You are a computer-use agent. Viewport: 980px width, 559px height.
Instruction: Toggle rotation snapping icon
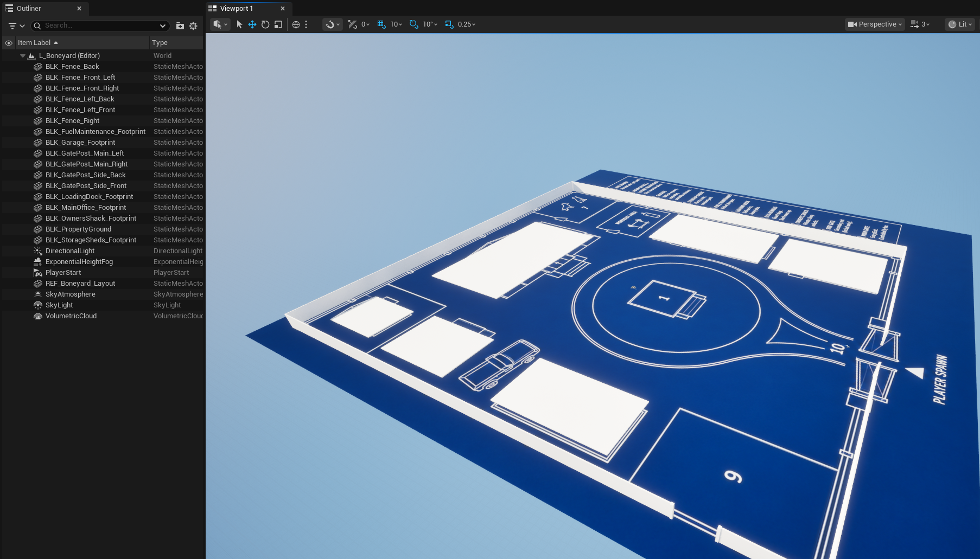[414, 24]
